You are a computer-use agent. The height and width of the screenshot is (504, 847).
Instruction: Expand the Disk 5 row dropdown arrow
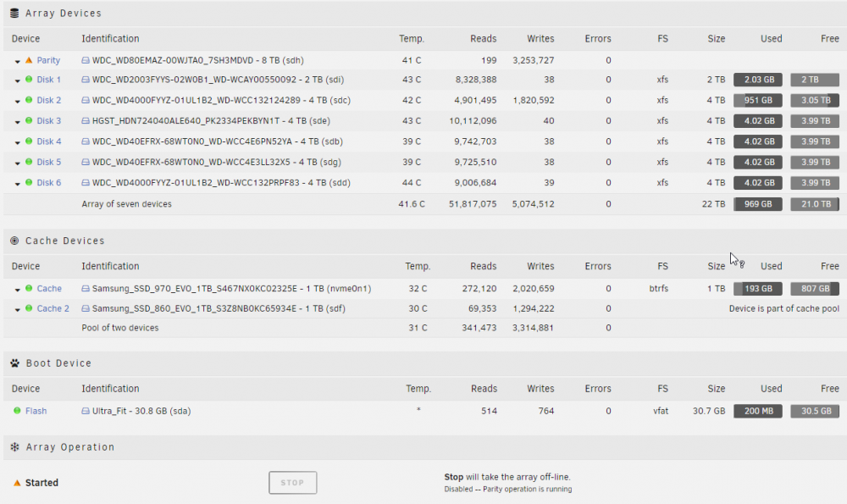(x=17, y=163)
